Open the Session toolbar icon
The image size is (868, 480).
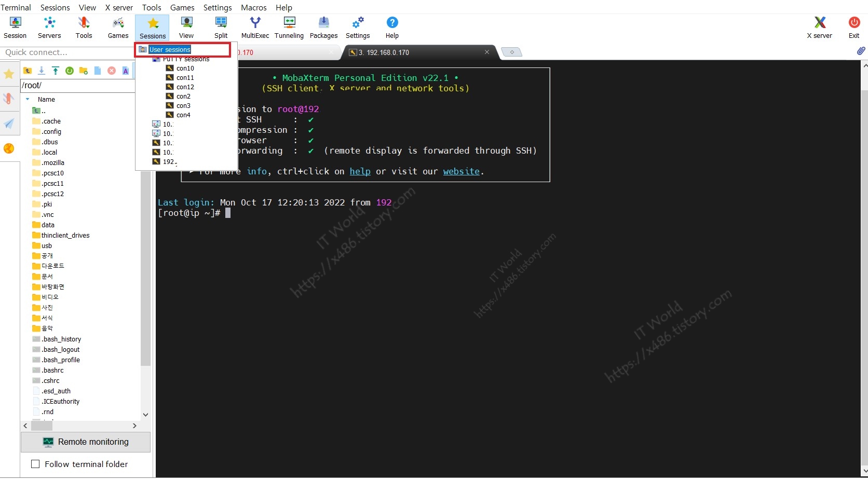pyautogui.click(x=15, y=28)
